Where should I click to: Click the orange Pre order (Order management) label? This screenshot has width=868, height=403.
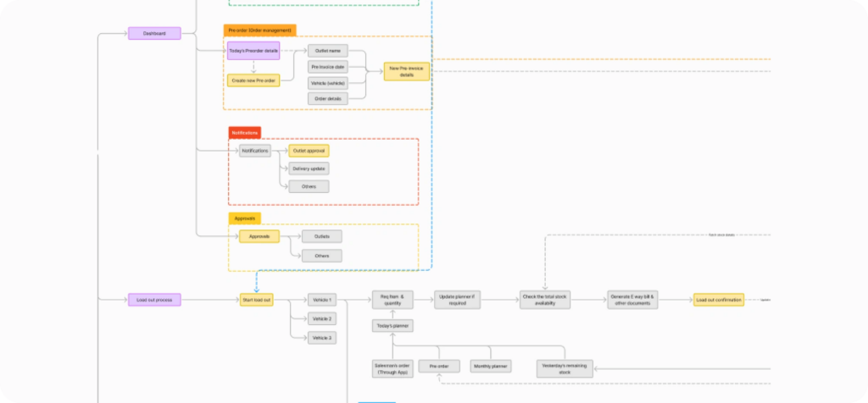tap(260, 30)
